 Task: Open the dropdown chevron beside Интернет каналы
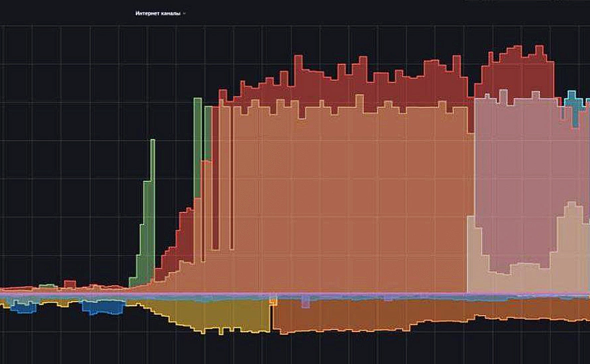coord(184,13)
